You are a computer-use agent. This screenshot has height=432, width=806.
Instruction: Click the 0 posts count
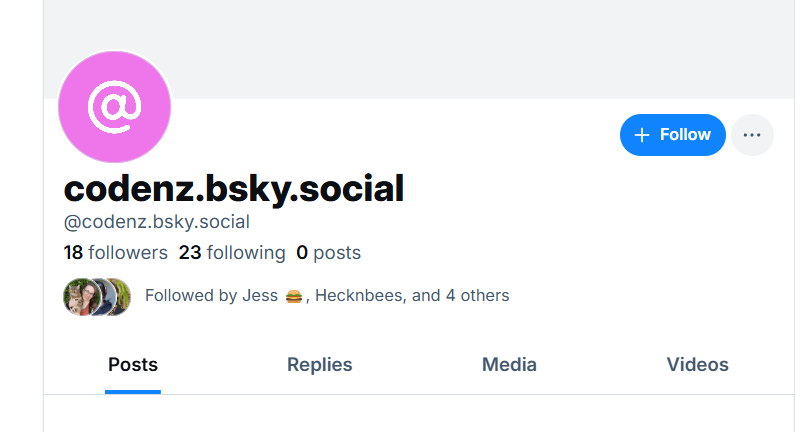[328, 253]
